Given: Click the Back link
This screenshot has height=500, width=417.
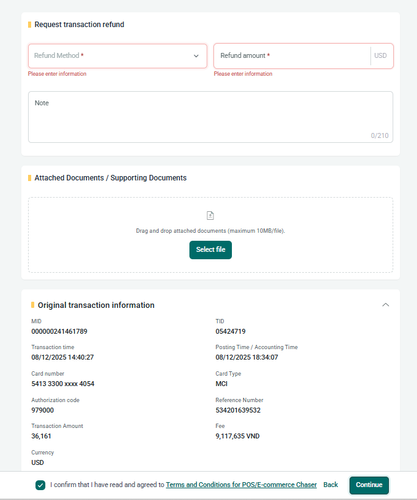Looking at the screenshot, I should click(331, 485).
